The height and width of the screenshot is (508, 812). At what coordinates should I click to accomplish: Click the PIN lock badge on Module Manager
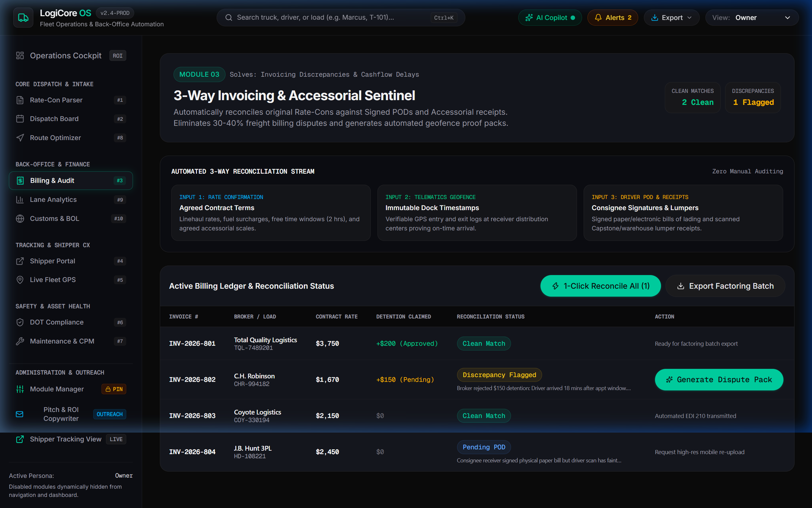114,389
